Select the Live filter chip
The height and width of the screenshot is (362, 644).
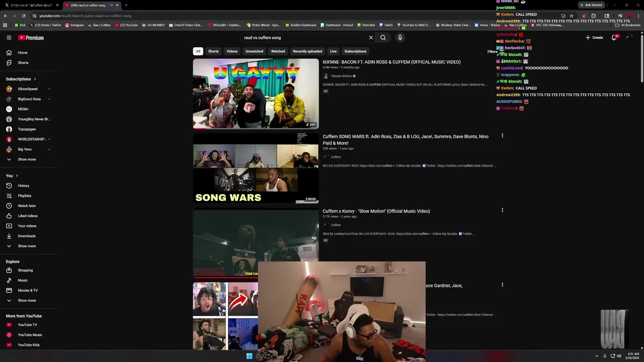pyautogui.click(x=333, y=51)
